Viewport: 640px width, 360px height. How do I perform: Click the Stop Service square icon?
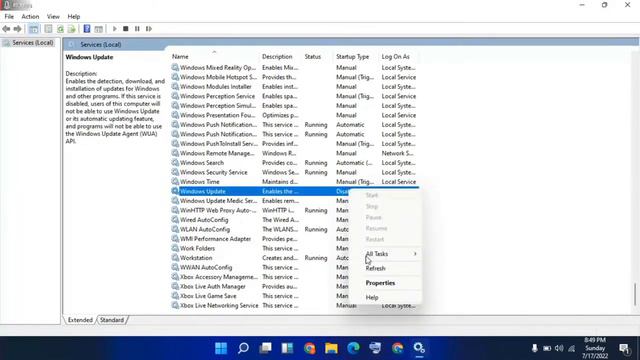click(x=126, y=29)
